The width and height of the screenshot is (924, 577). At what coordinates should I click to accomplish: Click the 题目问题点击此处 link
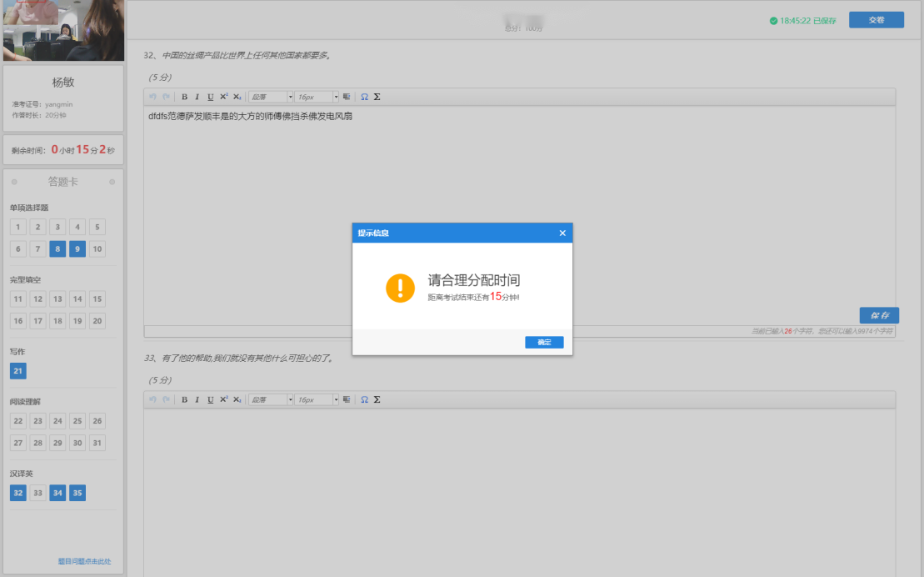pyautogui.click(x=84, y=561)
